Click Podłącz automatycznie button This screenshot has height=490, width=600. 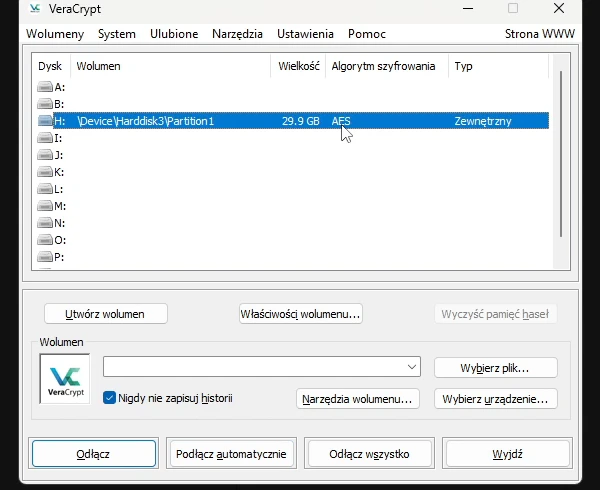point(232,454)
